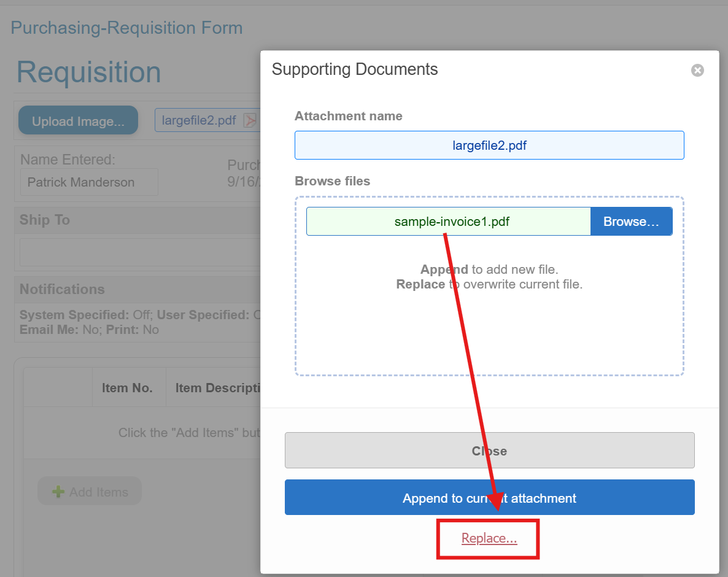Open the largefile2.pdf attachment in background form
The width and height of the screenshot is (728, 577).
tap(199, 120)
